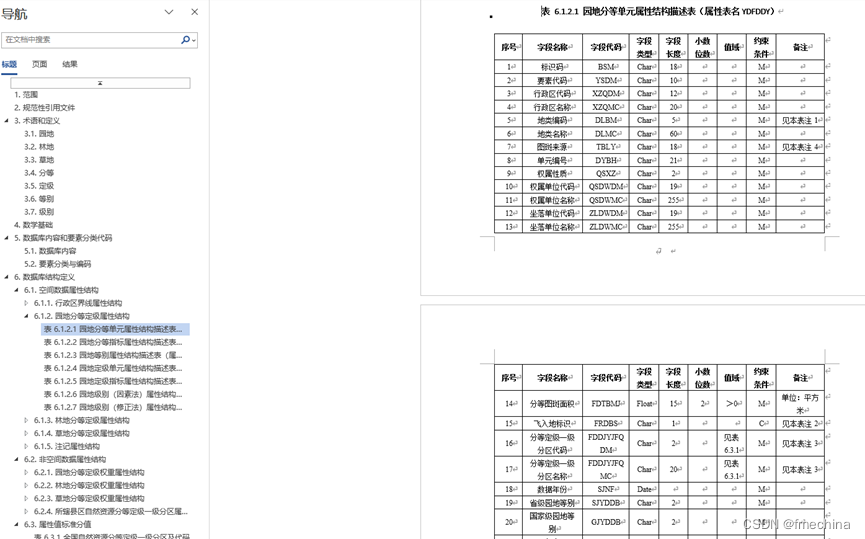The image size is (865, 539).
Task: Expand the 6.1.3. 林地分等定级属性结构 heading
Action: click(26, 420)
